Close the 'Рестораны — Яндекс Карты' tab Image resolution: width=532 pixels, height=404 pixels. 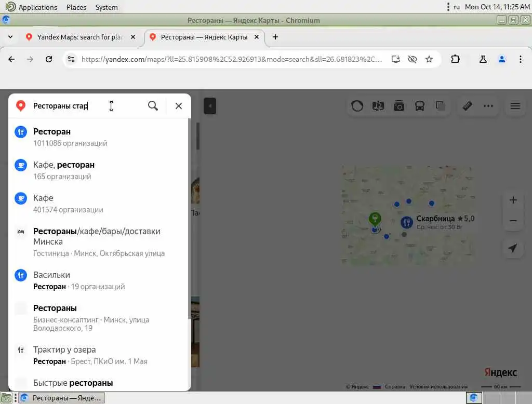click(x=257, y=37)
